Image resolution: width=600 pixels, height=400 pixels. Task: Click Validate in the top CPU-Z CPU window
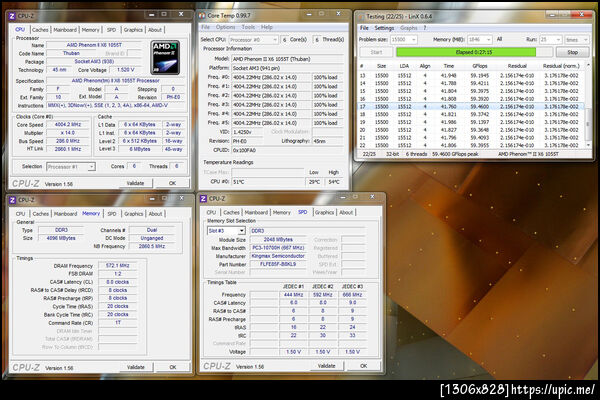coord(135,183)
